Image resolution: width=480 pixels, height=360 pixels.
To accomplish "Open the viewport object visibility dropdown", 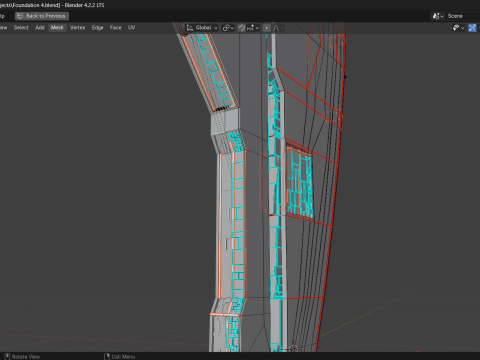I will 458,28.
